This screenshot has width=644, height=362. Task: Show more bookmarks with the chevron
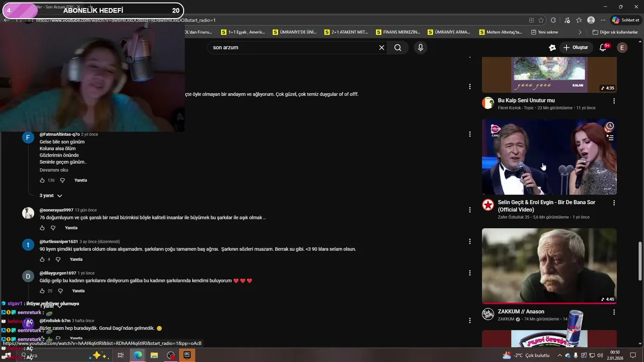580,32
